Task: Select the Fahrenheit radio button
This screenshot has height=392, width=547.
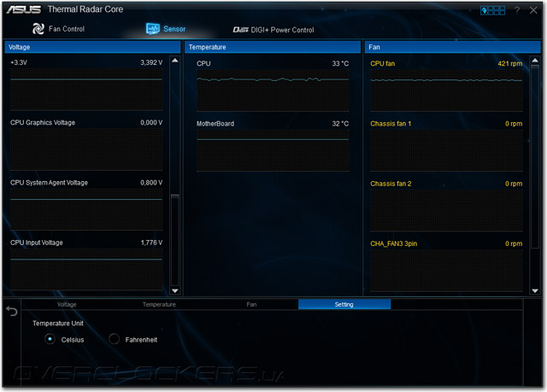Action: [114, 339]
